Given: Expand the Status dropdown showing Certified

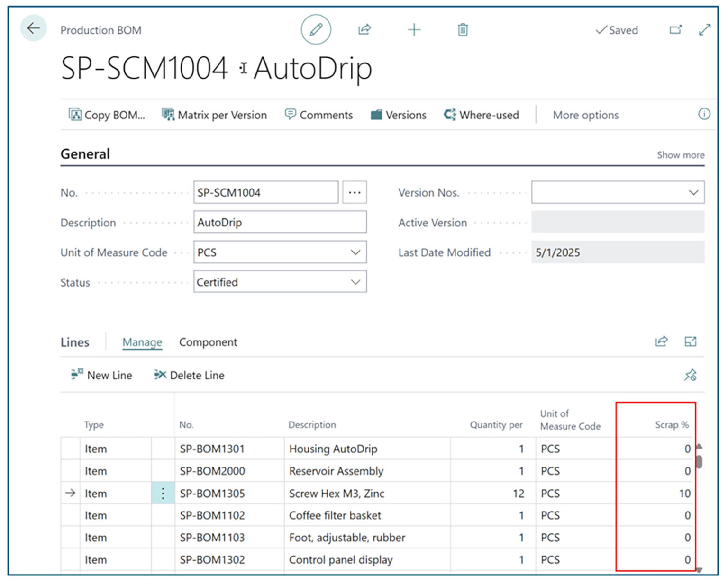Looking at the screenshot, I should click(355, 282).
